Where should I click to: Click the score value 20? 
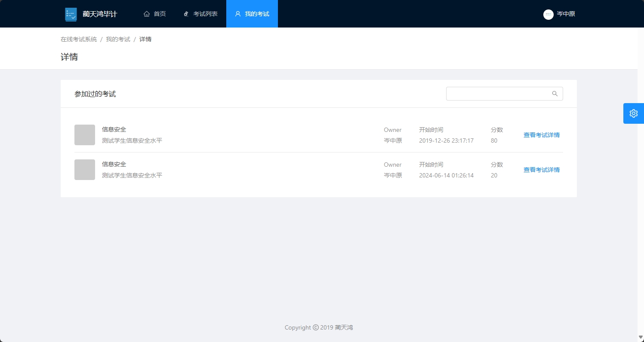(494, 175)
